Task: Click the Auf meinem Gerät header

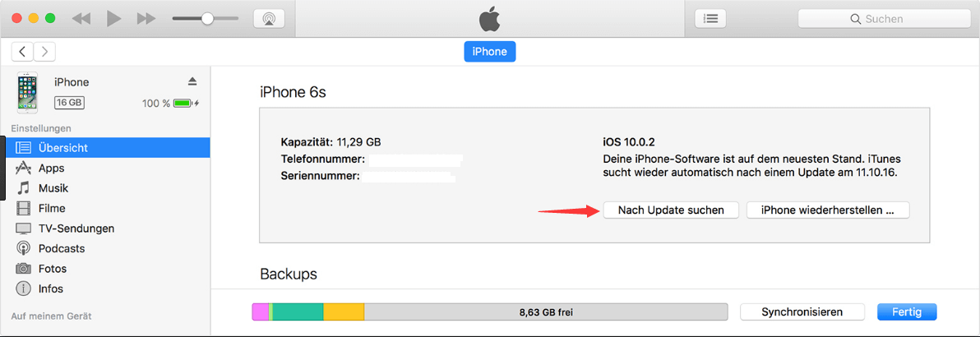Action: click(x=51, y=316)
